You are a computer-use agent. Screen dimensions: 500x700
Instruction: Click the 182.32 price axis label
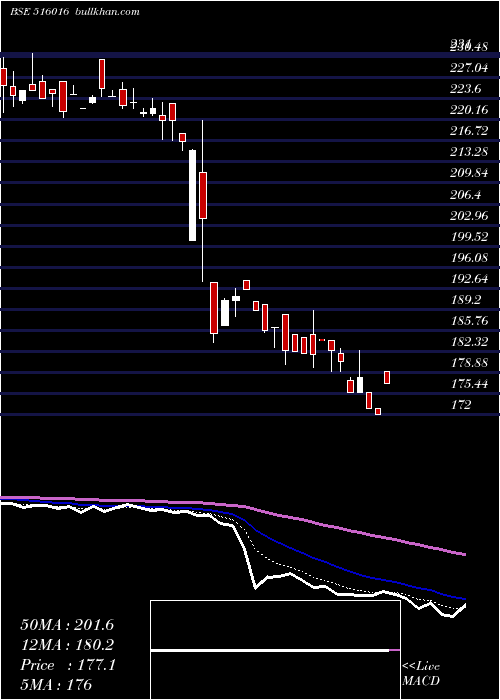[469, 342]
